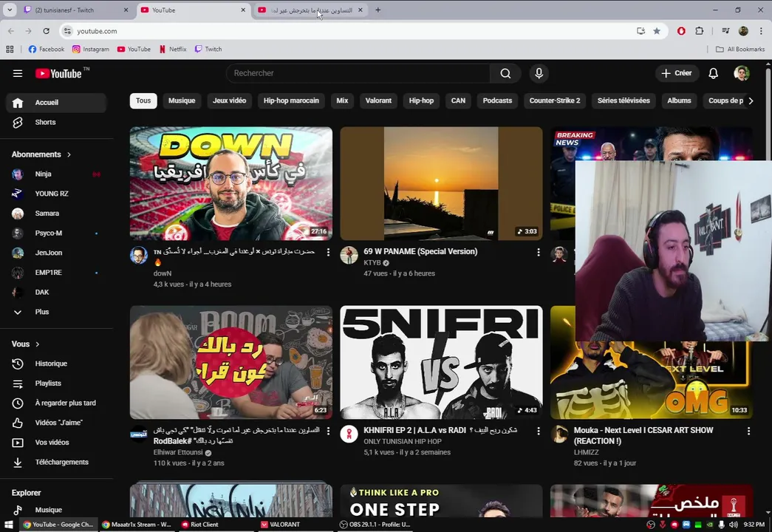Viewport: 772px width, 532px height.
Task: Open more options for 69 W PANAME
Action: point(538,252)
